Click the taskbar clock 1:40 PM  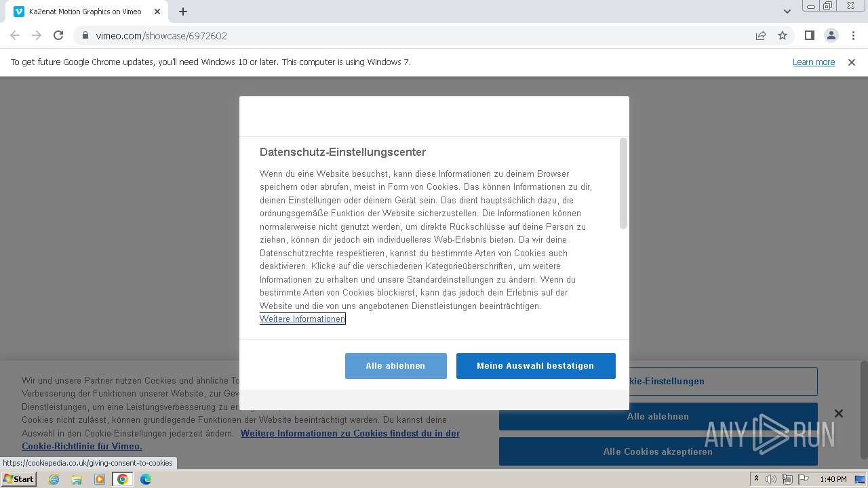pyautogui.click(x=833, y=479)
